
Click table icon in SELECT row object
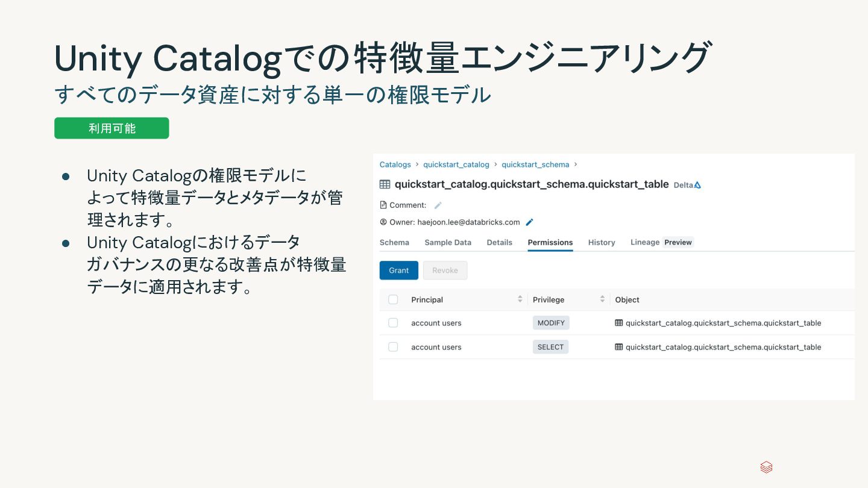coord(618,347)
